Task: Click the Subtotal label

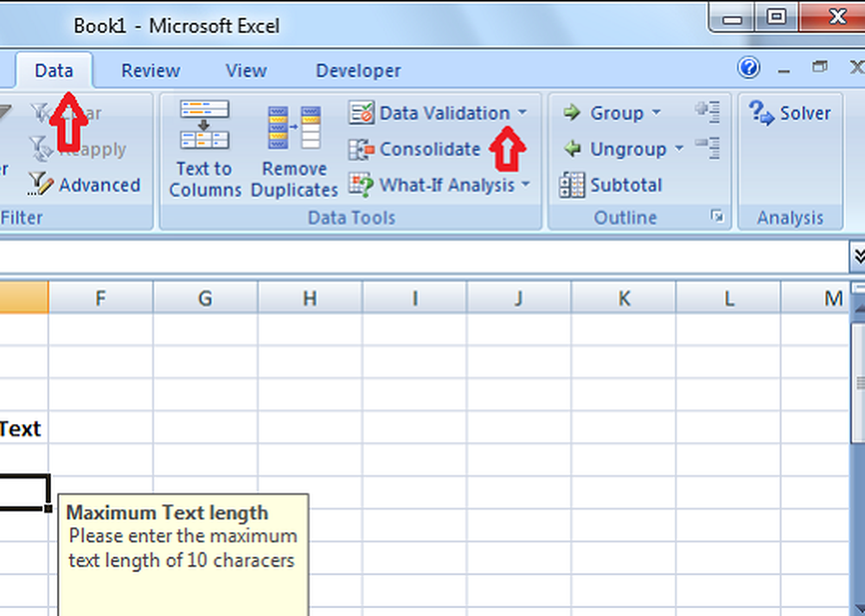Action: click(626, 185)
